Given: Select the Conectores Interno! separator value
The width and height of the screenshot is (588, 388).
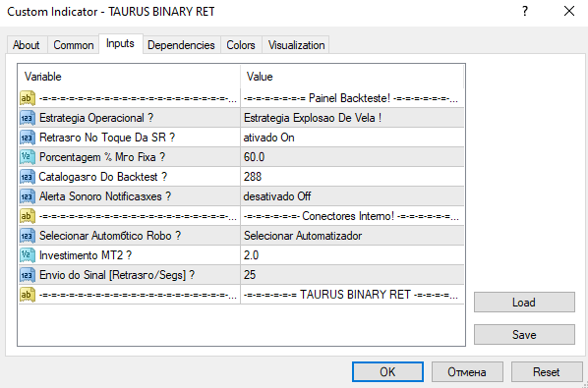Looking at the screenshot, I should point(351,216).
